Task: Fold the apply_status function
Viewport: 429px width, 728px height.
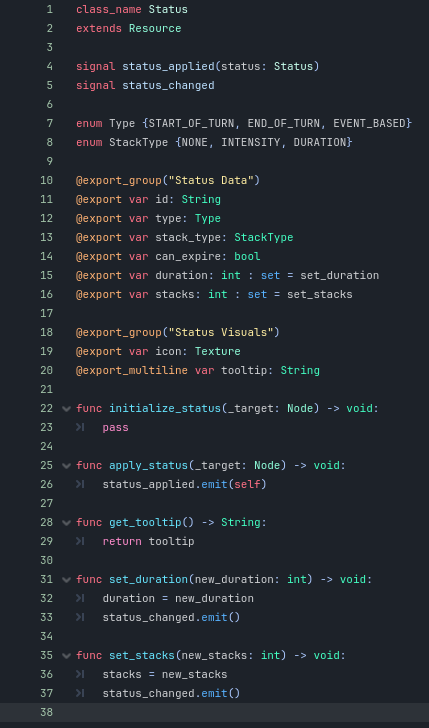Action: click(66, 466)
